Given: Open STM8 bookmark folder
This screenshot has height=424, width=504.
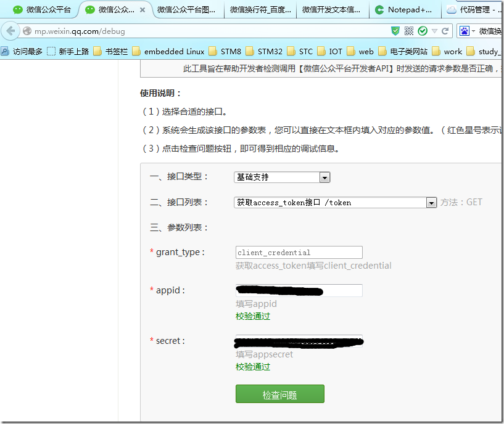Looking at the screenshot, I should pos(225,51).
